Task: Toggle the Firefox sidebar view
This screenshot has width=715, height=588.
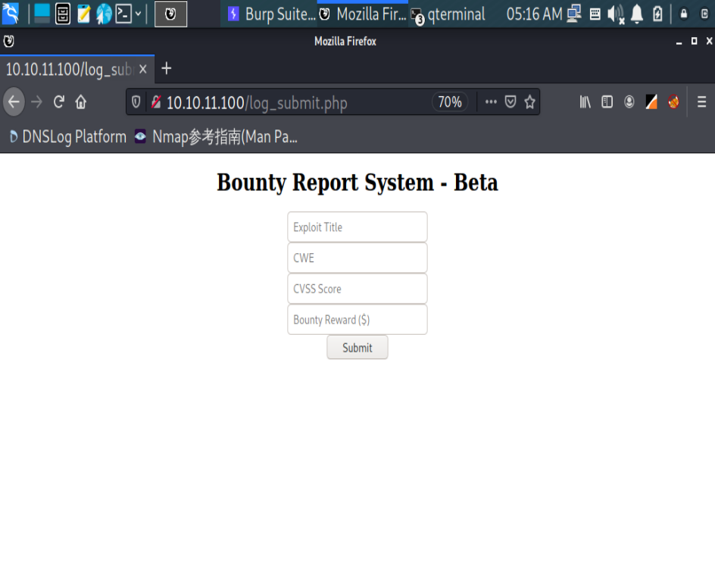Action: click(x=607, y=102)
